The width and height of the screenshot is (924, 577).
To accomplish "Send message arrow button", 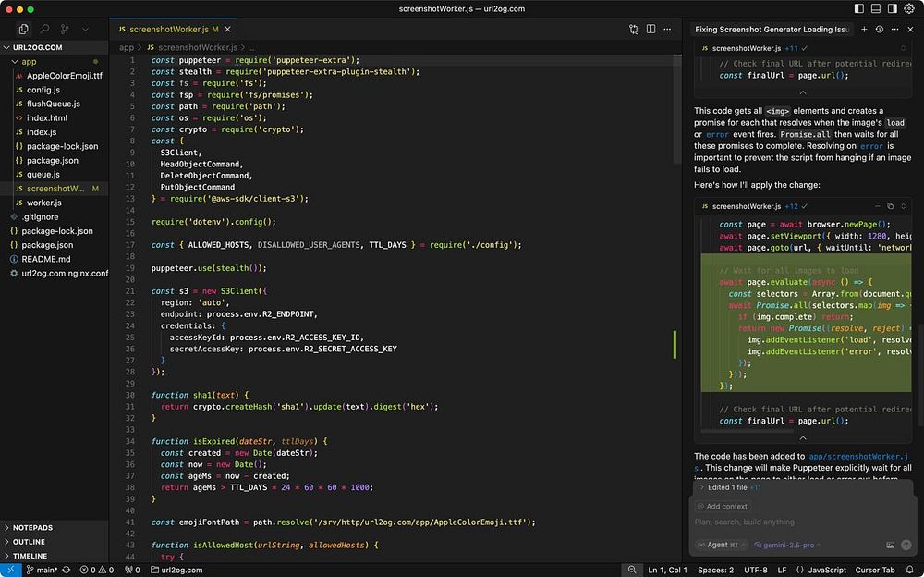I will [x=906, y=545].
